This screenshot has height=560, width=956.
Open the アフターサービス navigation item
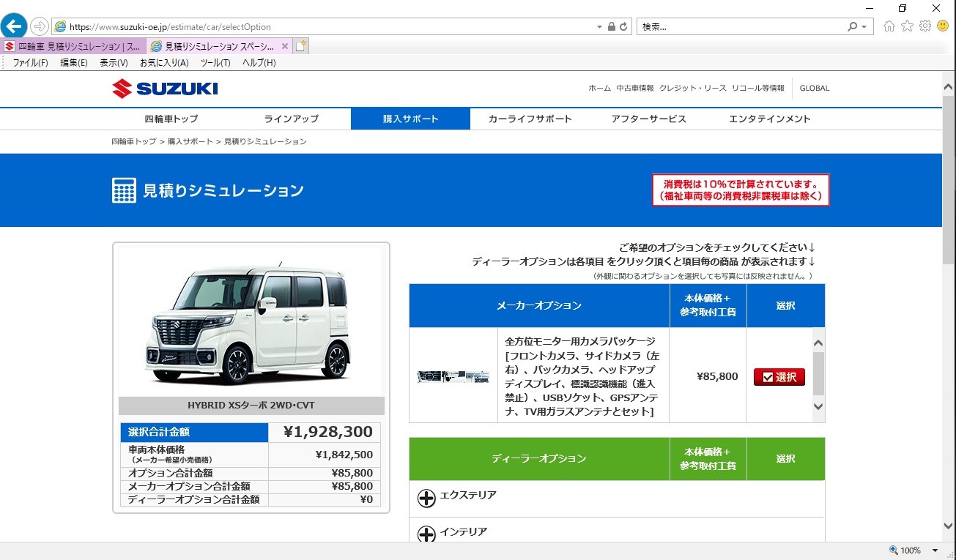[x=648, y=119]
